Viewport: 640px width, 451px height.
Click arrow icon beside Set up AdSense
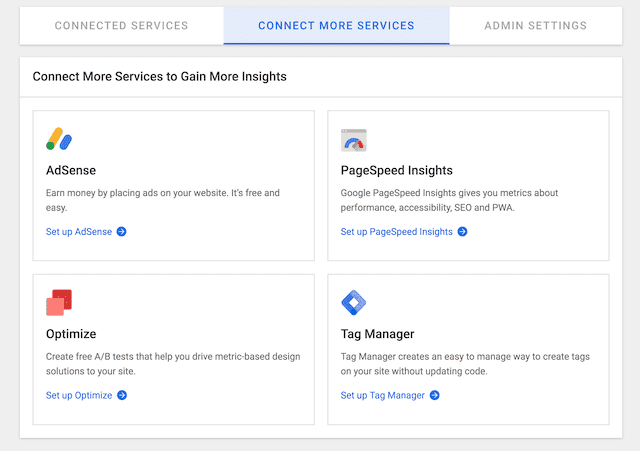click(x=122, y=231)
